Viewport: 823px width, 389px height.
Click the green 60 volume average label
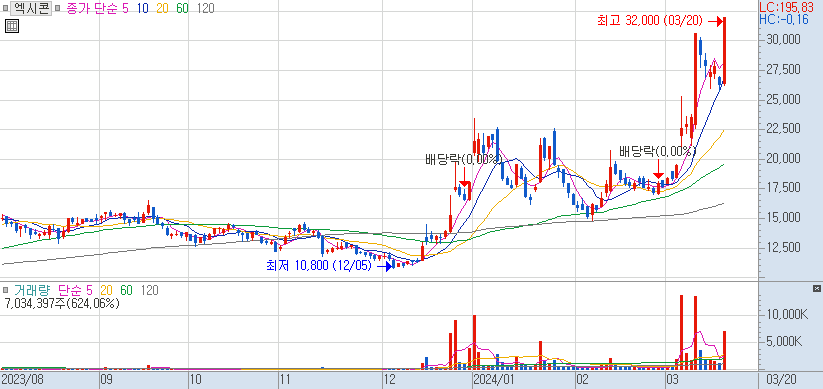coord(126,290)
